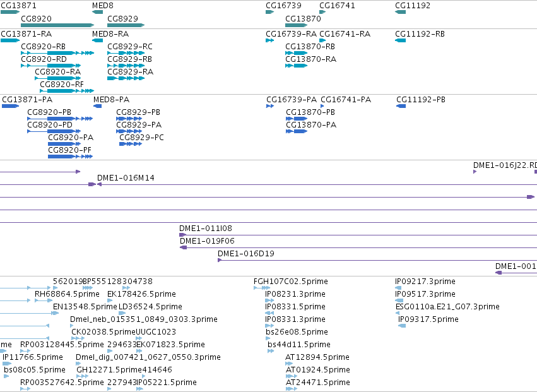Open transcript CG8929-RA
537x392 pixels.
click(131, 72)
